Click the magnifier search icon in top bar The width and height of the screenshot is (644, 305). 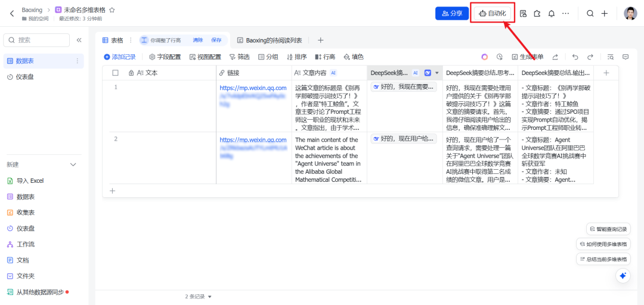click(x=590, y=14)
